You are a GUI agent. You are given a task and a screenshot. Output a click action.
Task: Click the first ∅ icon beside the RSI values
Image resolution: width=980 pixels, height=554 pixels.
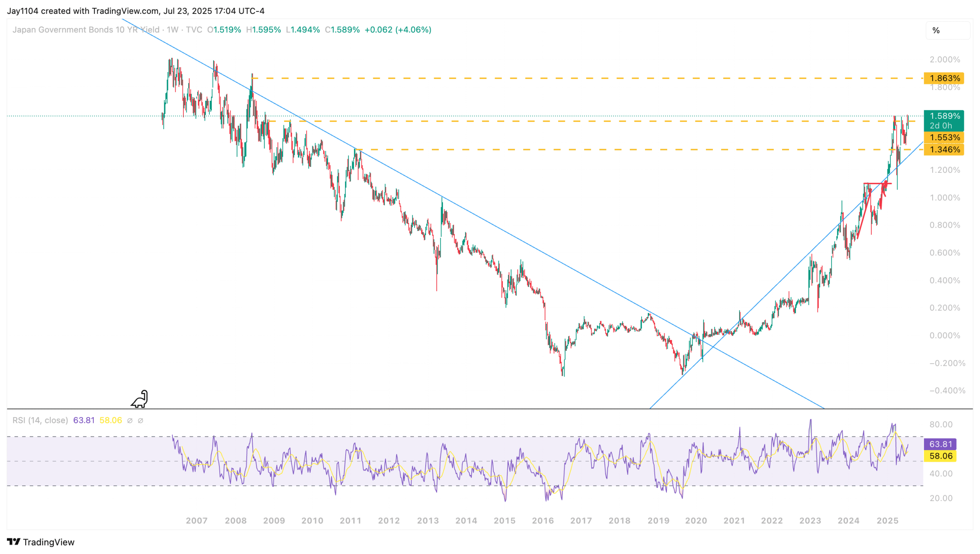coord(131,420)
